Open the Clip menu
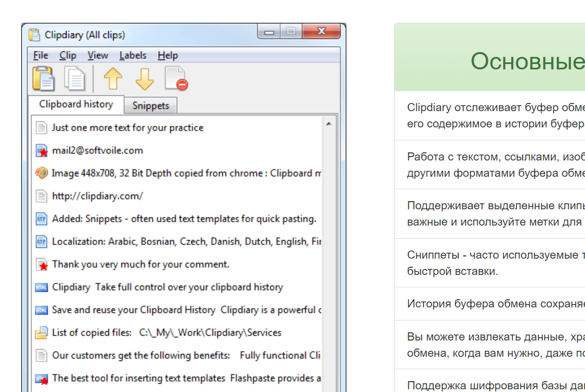This screenshot has height=392, width=585. (68, 55)
